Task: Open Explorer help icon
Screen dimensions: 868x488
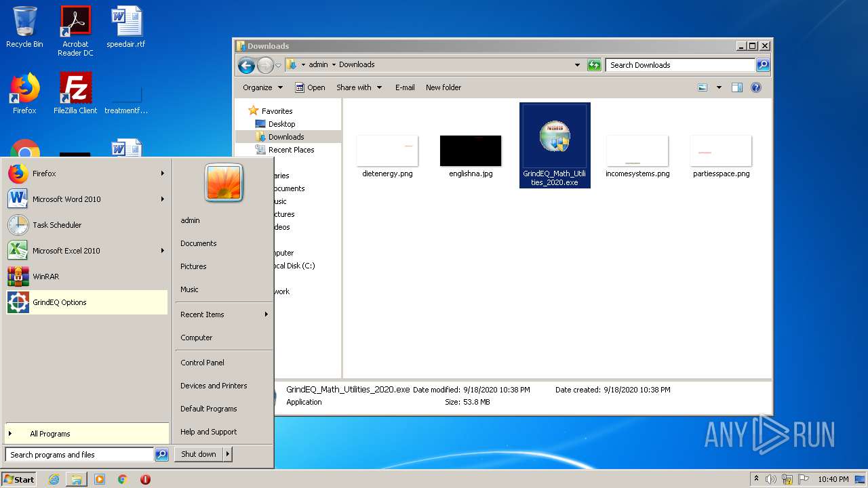Action: pos(756,87)
